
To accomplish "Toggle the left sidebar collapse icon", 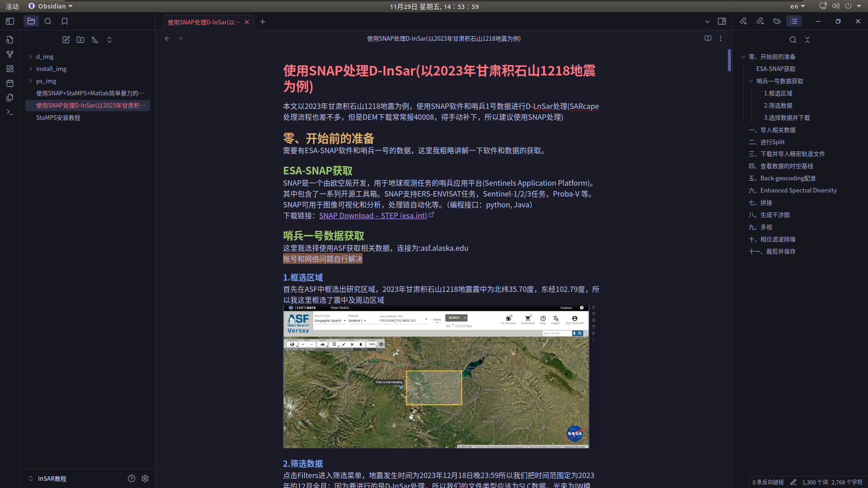I will (10, 21).
